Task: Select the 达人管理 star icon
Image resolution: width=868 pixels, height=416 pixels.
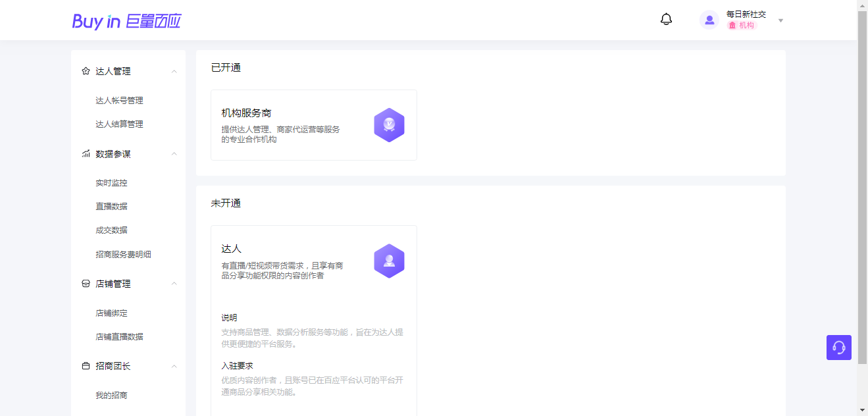Action: pos(85,71)
